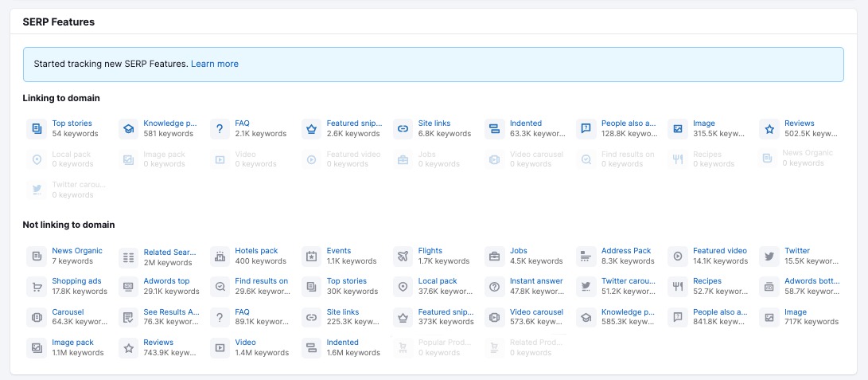The image size is (868, 380).
Task: Click the Knowledge panel icon with 581 keywords
Action: pyautogui.click(x=128, y=128)
